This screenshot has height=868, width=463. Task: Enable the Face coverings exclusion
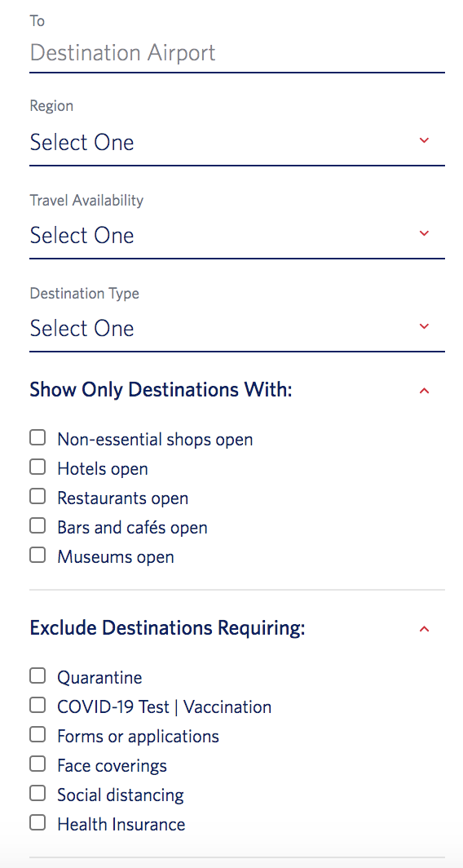point(37,764)
